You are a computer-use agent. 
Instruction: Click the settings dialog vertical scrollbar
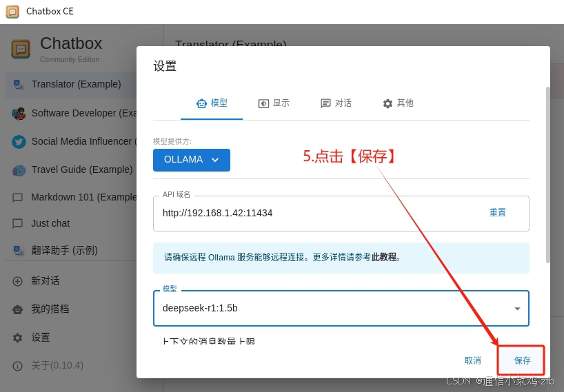pos(548,175)
